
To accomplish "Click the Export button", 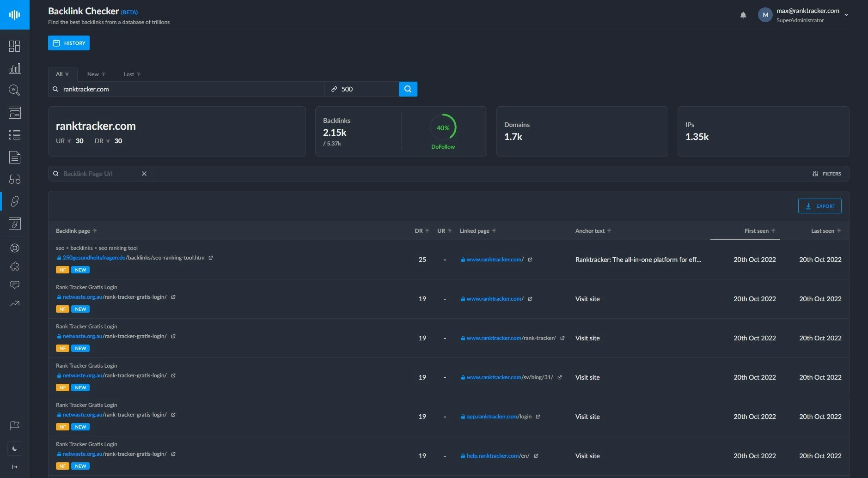I will pos(820,206).
